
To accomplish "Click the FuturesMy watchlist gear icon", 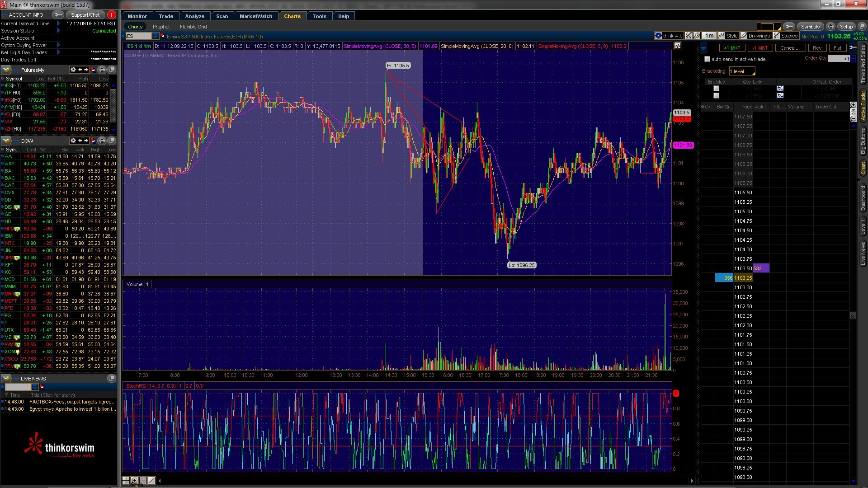I will point(73,70).
